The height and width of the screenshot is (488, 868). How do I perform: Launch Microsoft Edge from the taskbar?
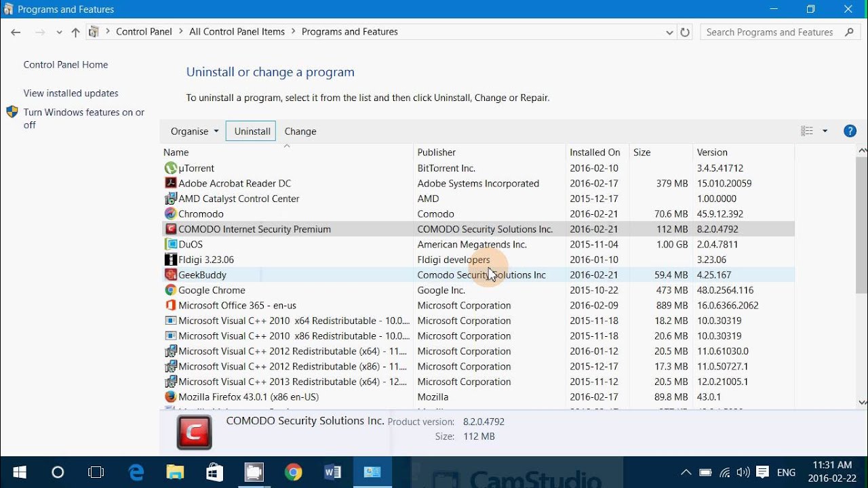pos(136,472)
